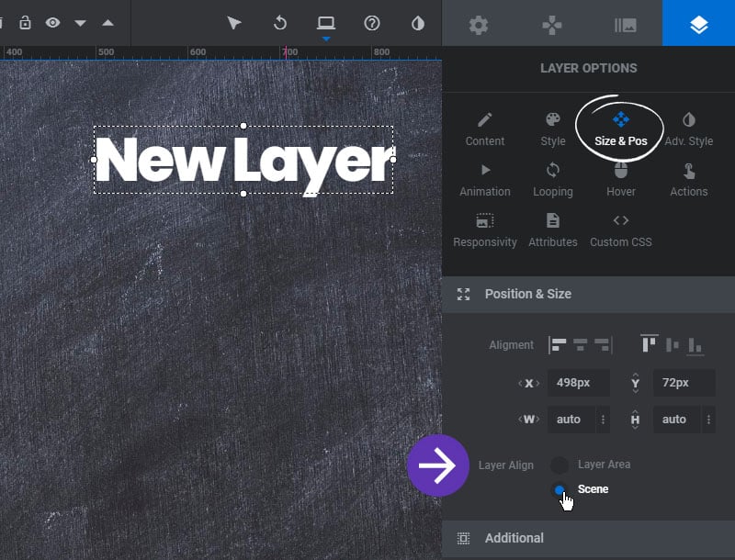Click the upward triangle arrow in toolbar

point(107,22)
